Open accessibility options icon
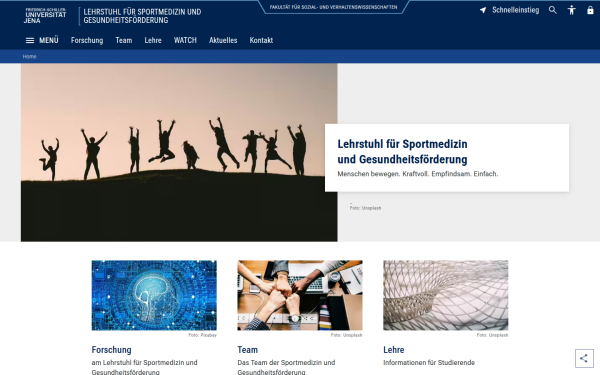Viewport: 600px width, 375px height. click(571, 10)
